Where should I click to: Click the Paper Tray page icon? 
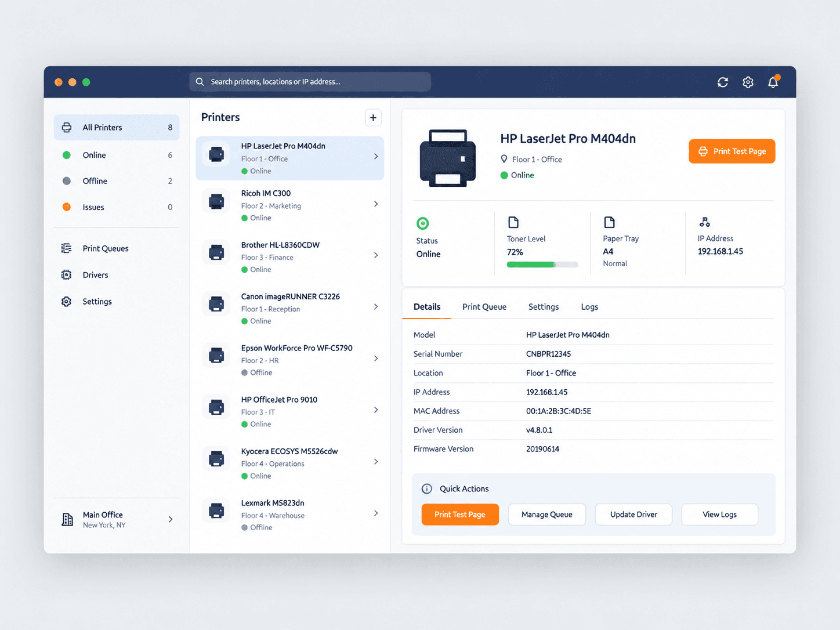609,222
